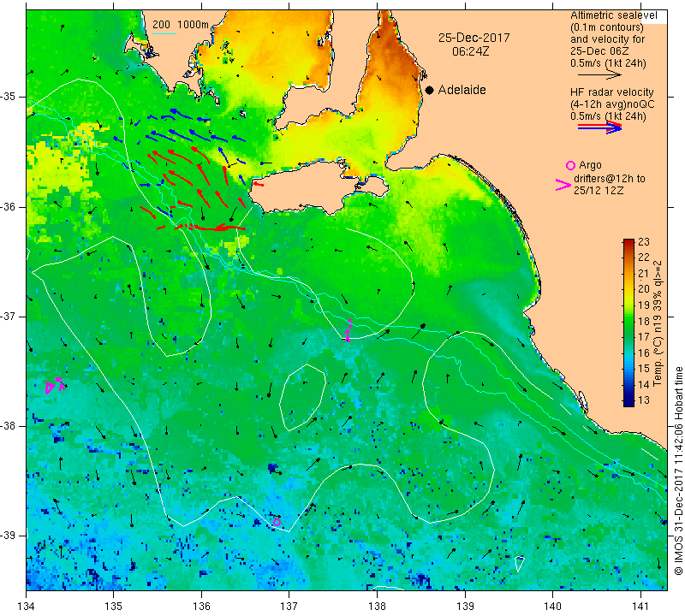Image resolution: width=685 pixels, height=616 pixels.
Task: Click the magenta drifter chevron in the legend
Action: (x=563, y=185)
